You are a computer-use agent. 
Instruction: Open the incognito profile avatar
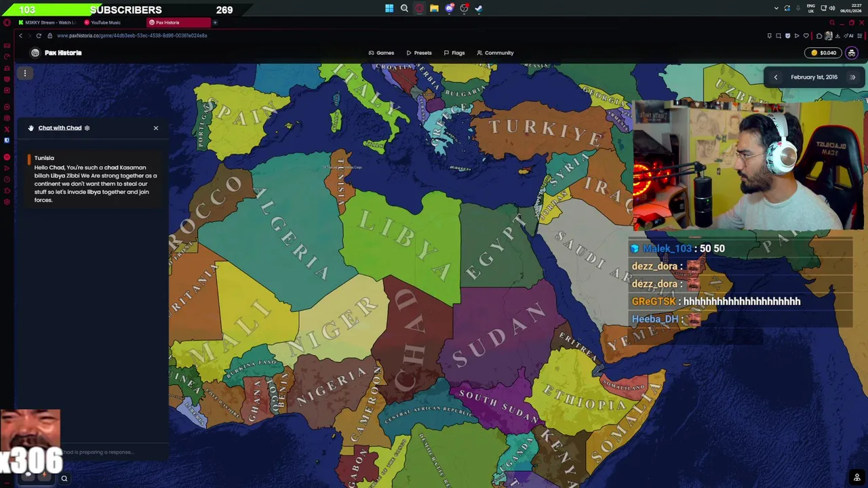click(x=852, y=53)
